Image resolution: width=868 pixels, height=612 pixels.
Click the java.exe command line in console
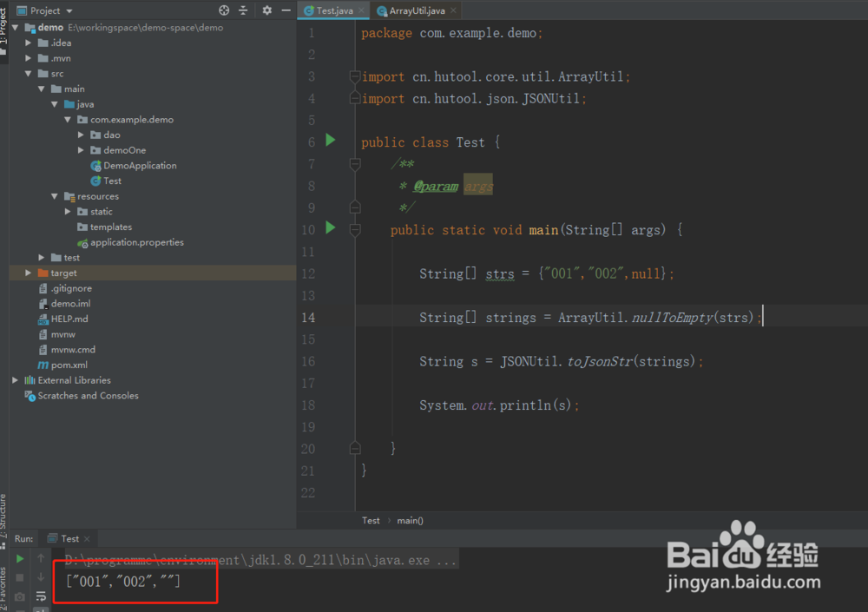[x=260, y=560]
